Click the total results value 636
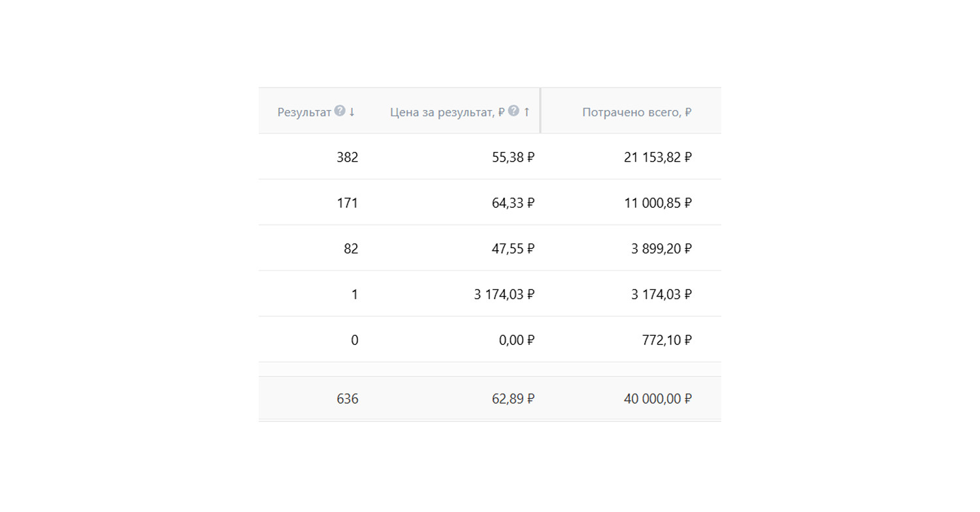Viewport: 980px width, 512px height. [x=347, y=399]
